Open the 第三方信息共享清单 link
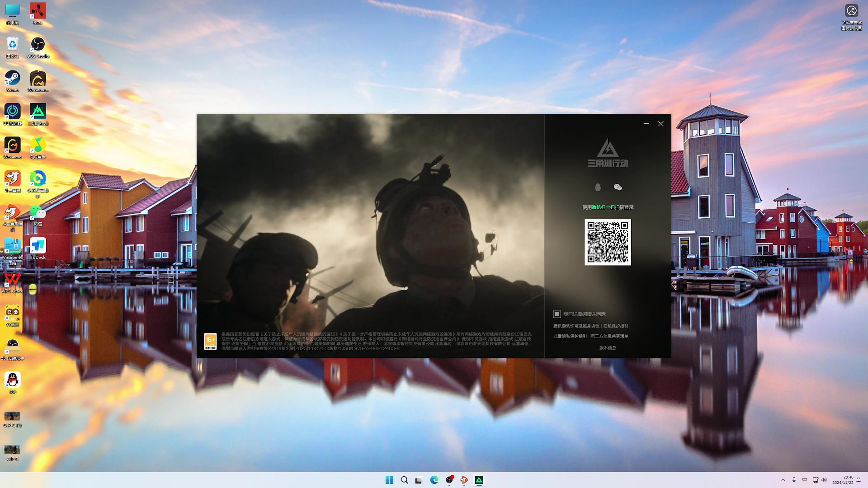Screen dimensions: 868x488 609,336
